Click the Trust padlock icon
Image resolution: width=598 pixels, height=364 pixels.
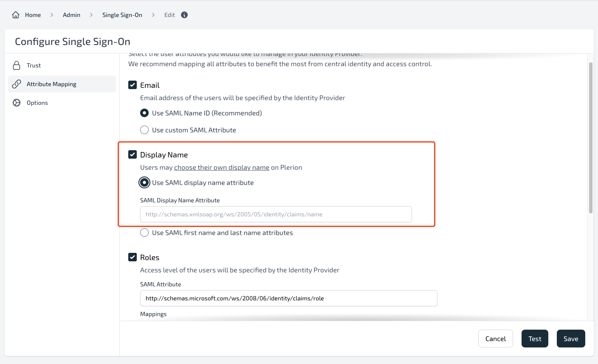pyautogui.click(x=17, y=65)
